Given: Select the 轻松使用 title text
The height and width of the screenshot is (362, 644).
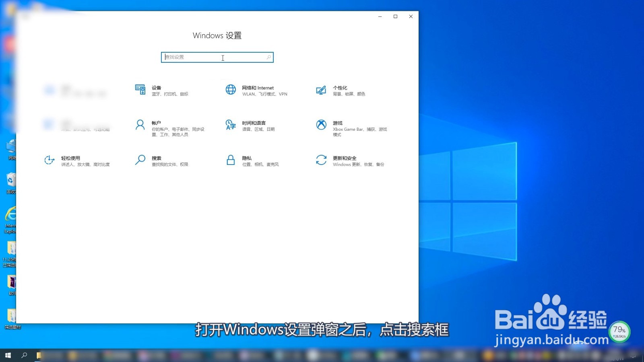Looking at the screenshot, I should 71,158.
